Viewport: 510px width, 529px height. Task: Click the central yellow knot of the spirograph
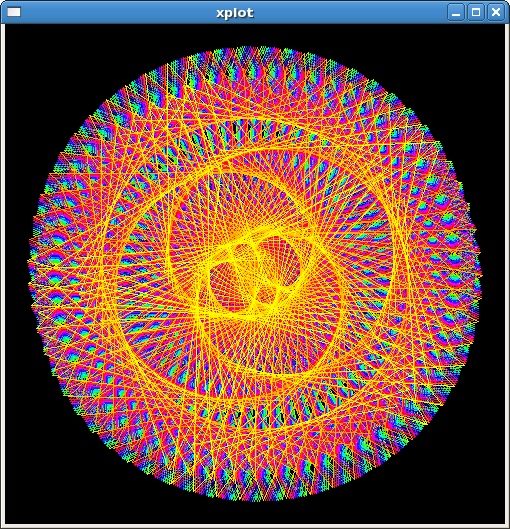tap(255, 274)
